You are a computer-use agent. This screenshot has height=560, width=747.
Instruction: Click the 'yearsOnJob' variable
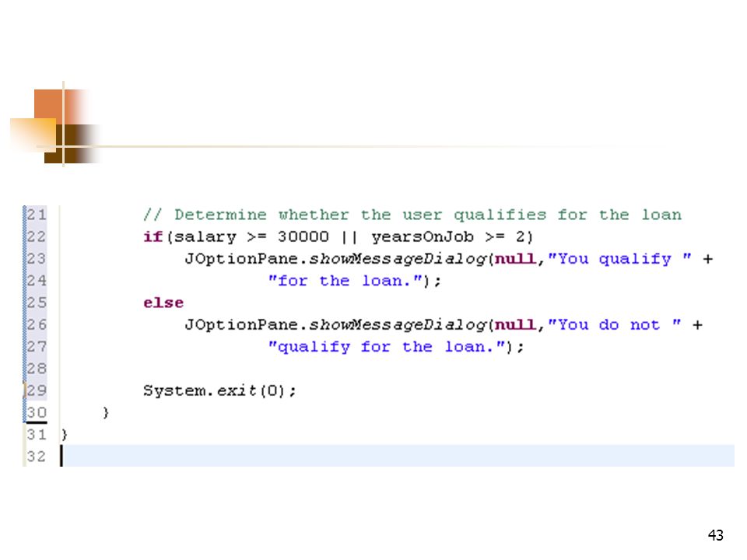tap(423, 236)
